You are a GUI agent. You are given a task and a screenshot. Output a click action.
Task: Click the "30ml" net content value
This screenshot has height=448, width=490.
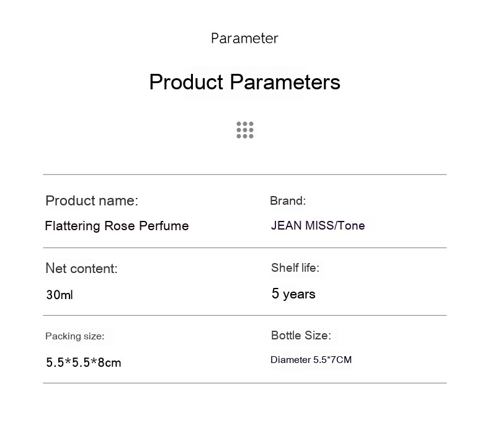coord(60,295)
